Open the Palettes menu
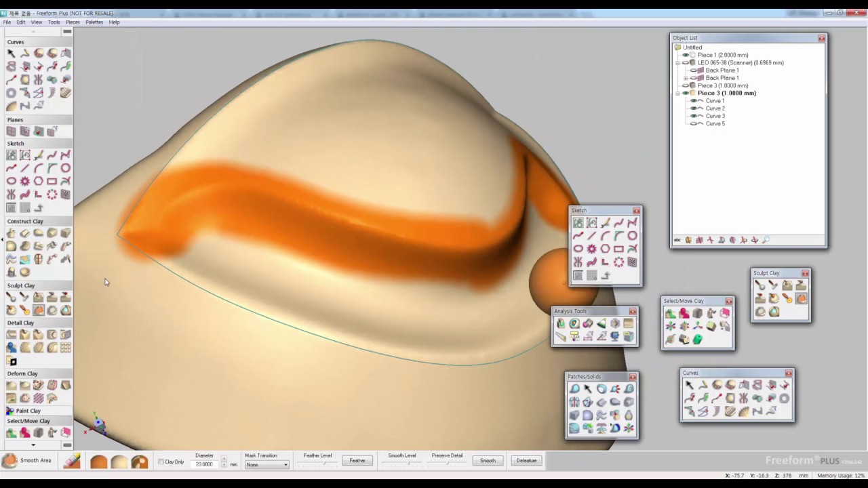This screenshot has height=488, width=868. pyautogui.click(x=94, y=22)
